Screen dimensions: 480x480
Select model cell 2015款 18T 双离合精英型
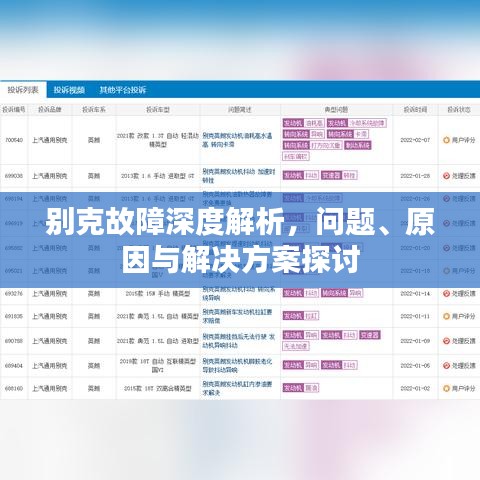158,388
